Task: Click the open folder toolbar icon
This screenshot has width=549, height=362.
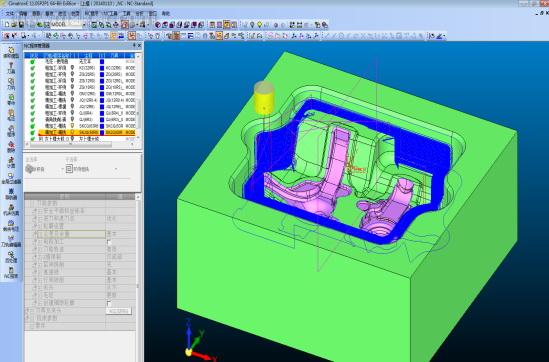Action: [x=14, y=25]
